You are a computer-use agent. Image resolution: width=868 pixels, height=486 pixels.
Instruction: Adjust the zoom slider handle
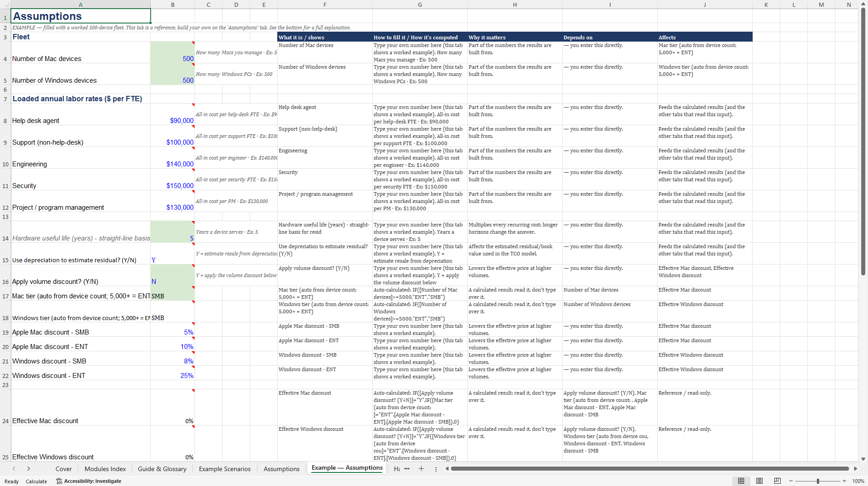pos(818,481)
